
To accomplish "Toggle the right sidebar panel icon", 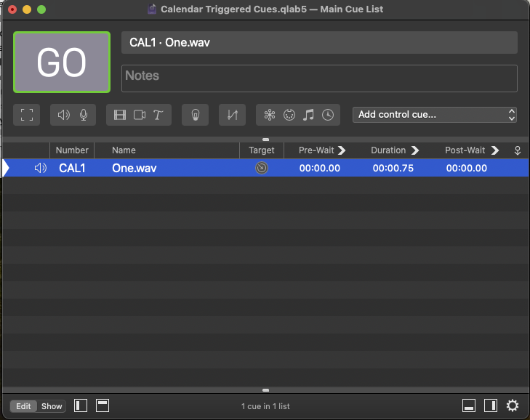I will click(491, 405).
